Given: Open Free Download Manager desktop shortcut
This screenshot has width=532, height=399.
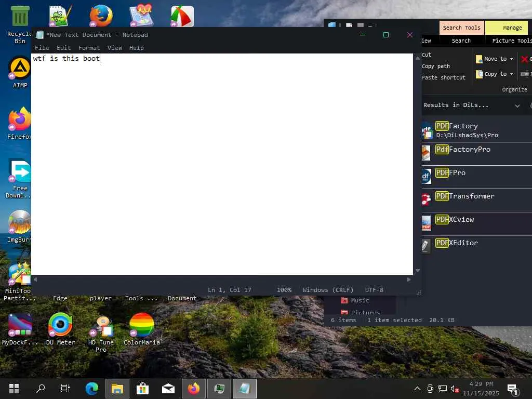Looking at the screenshot, I should tap(20, 178).
